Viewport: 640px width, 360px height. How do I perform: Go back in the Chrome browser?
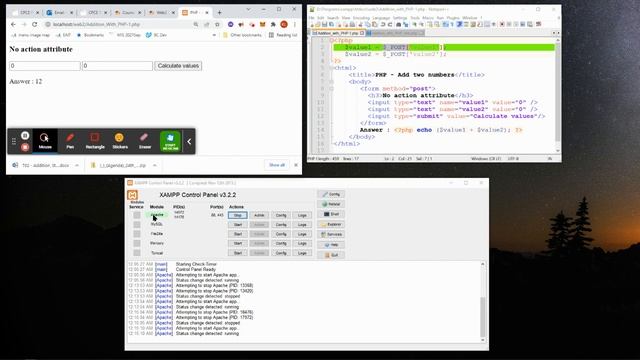pyautogui.click(x=13, y=24)
